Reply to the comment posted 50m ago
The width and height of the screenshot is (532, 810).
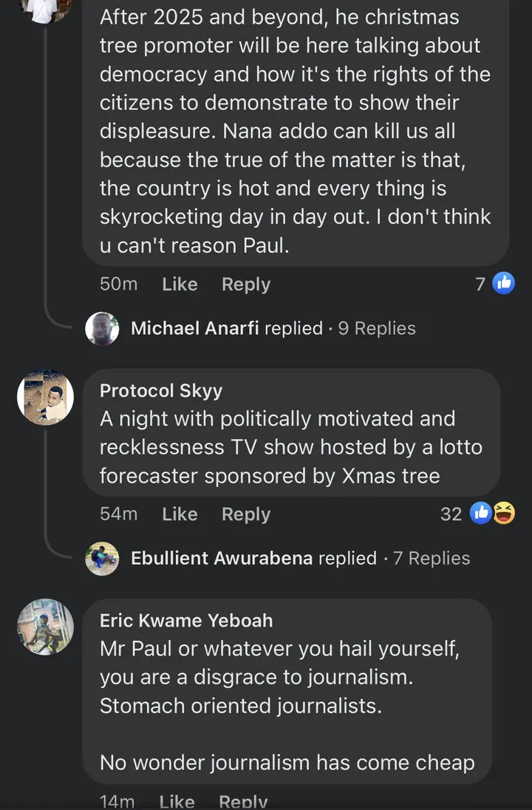(x=246, y=285)
